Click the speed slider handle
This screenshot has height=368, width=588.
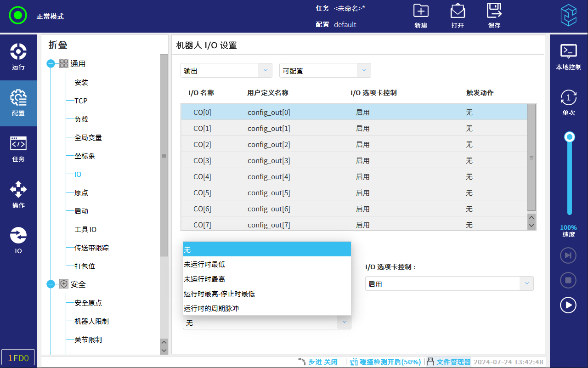coord(570,137)
